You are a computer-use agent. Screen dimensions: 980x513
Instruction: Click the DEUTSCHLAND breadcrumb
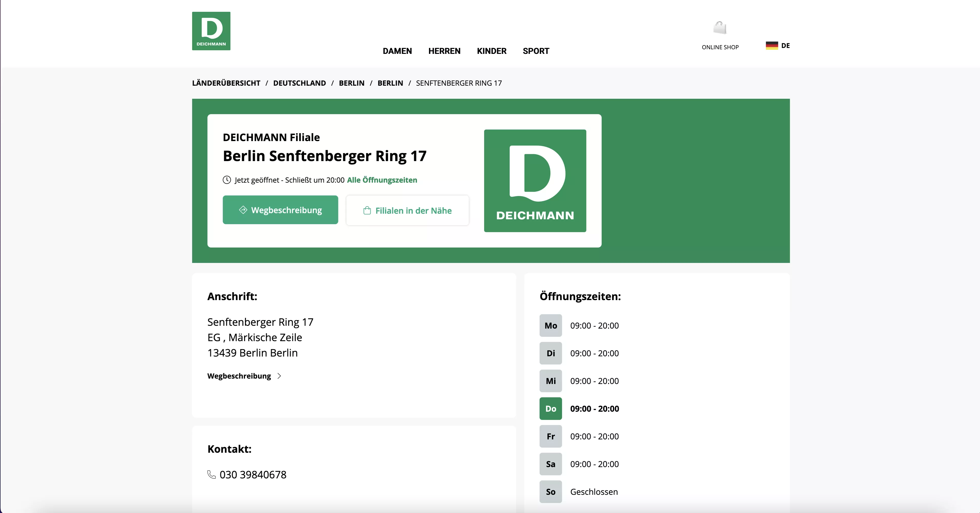(299, 83)
